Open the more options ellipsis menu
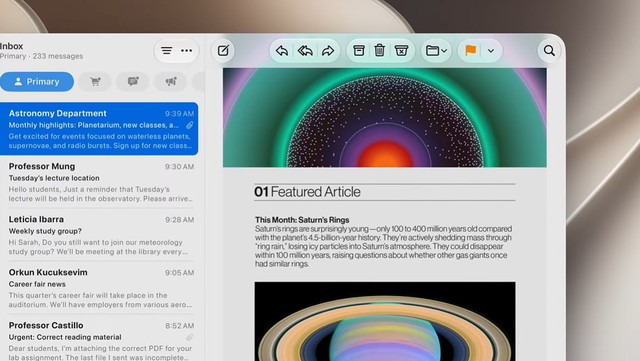 click(x=187, y=51)
